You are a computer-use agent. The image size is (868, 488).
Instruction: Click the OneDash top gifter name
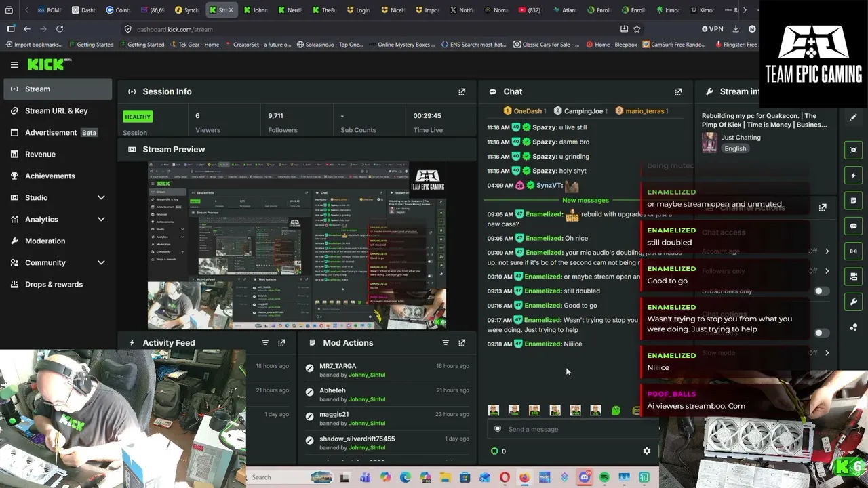(x=528, y=111)
